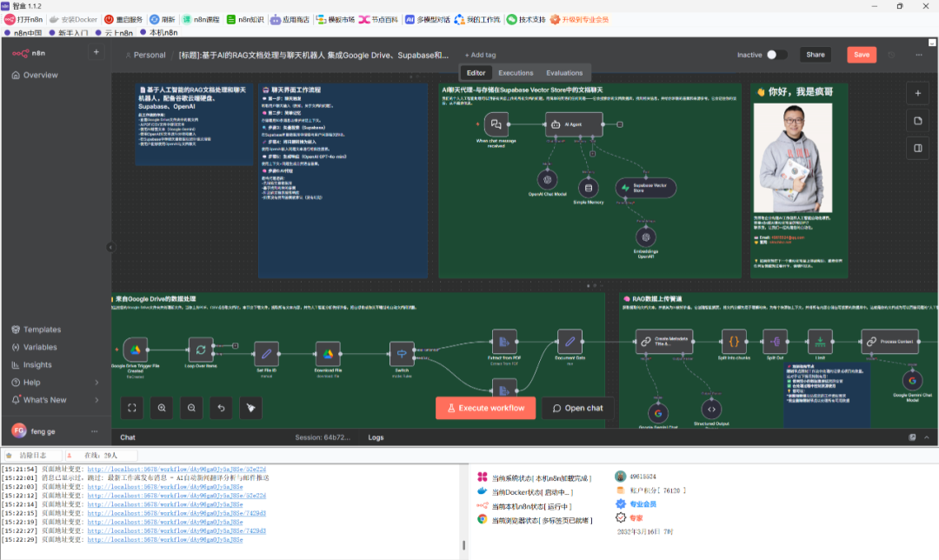Select the Process Context node
This screenshot has width=939, height=560.
coord(890,342)
